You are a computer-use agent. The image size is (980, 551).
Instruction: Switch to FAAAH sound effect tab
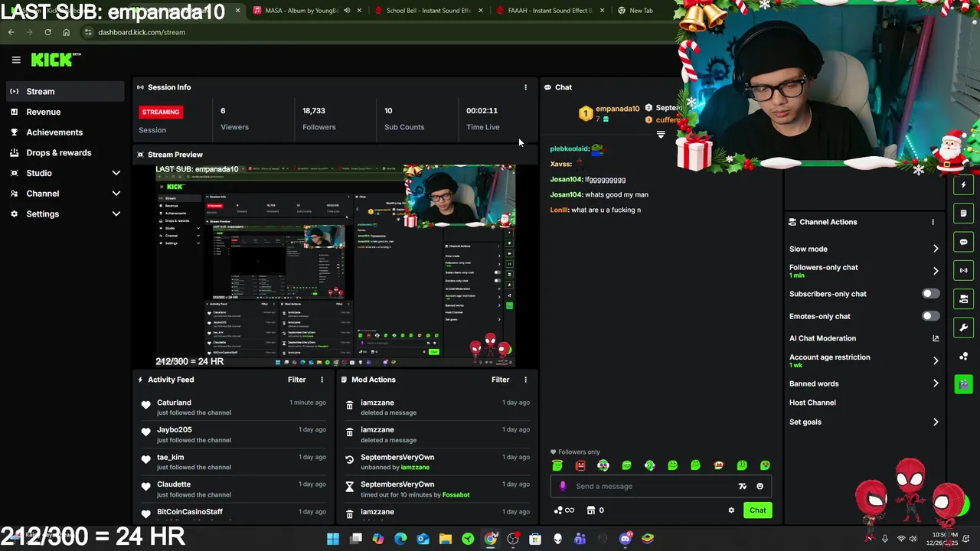pyautogui.click(x=550, y=11)
